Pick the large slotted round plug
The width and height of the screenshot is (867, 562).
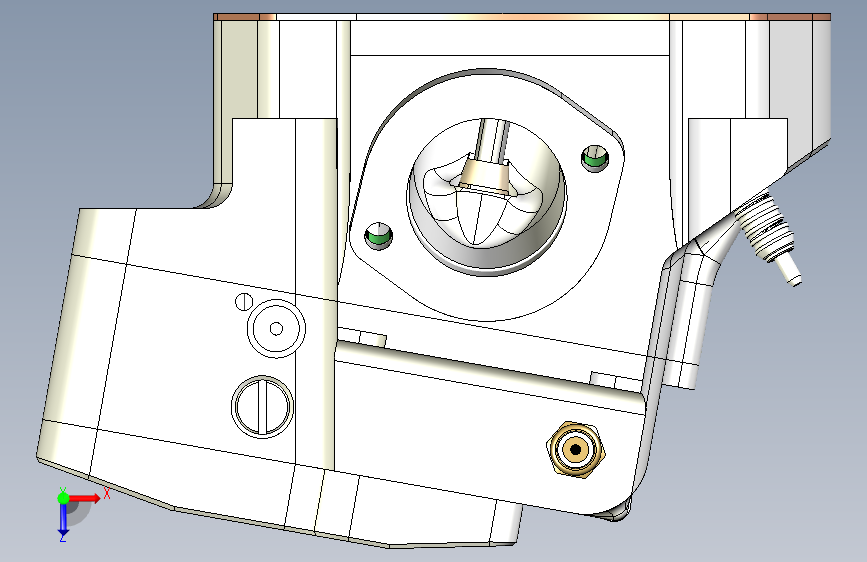(262, 407)
